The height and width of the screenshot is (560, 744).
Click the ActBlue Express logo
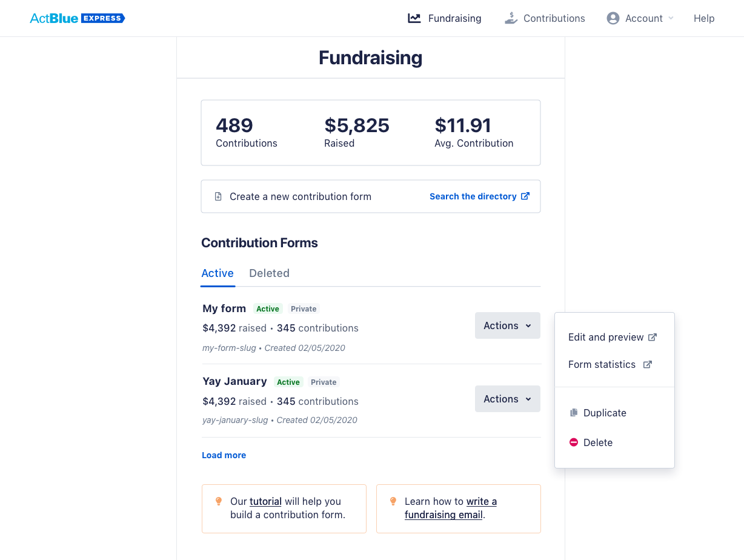point(78,18)
